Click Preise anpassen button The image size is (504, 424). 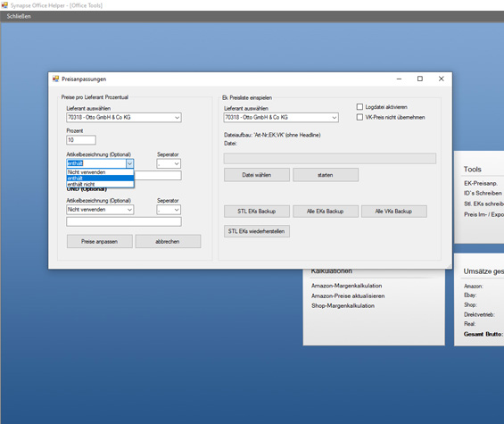click(x=100, y=241)
